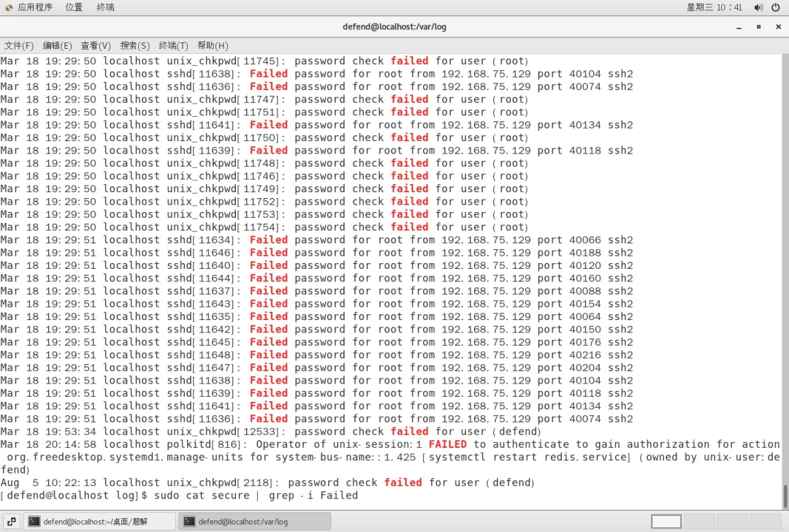Minimize the terminal window
This screenshot has width=789, height=532.
tap(739, 27)
